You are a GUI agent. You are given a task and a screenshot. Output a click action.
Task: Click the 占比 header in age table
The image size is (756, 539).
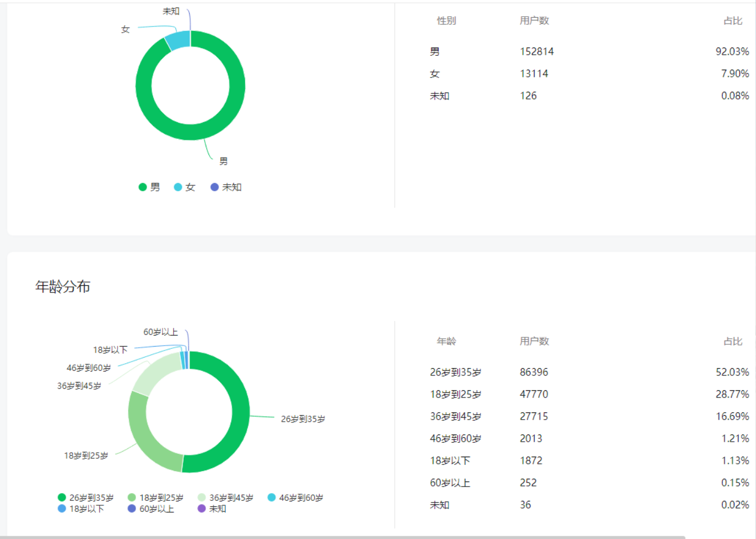pyautogui.click(x=733, y=341)
